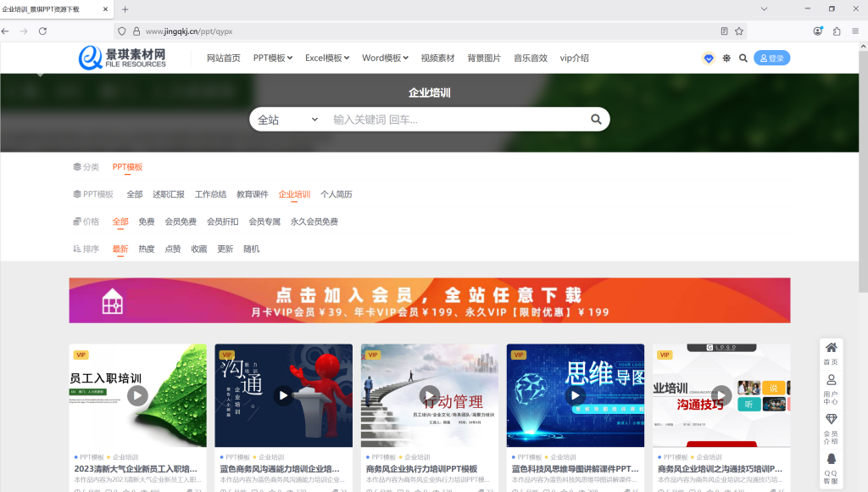Select the 免费 price filter
This screenshot has width=868, height=492.
(147, 221)
